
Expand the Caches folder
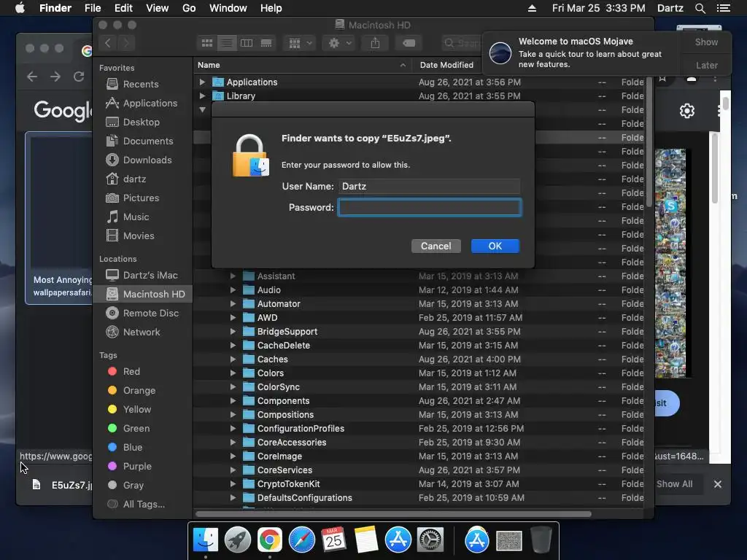tap(233, 359)
